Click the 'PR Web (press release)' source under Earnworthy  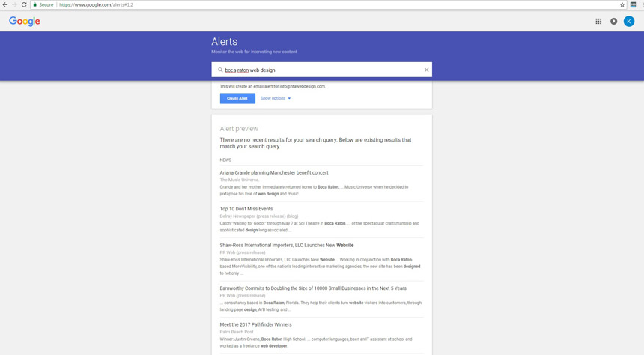click(x=243, y=295)
